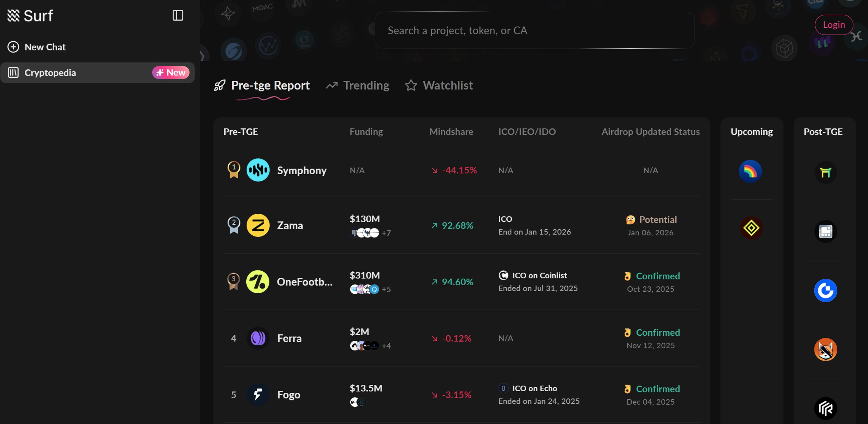868x424 pixels.
Task: Click the Login button
Action: (834, 25)
